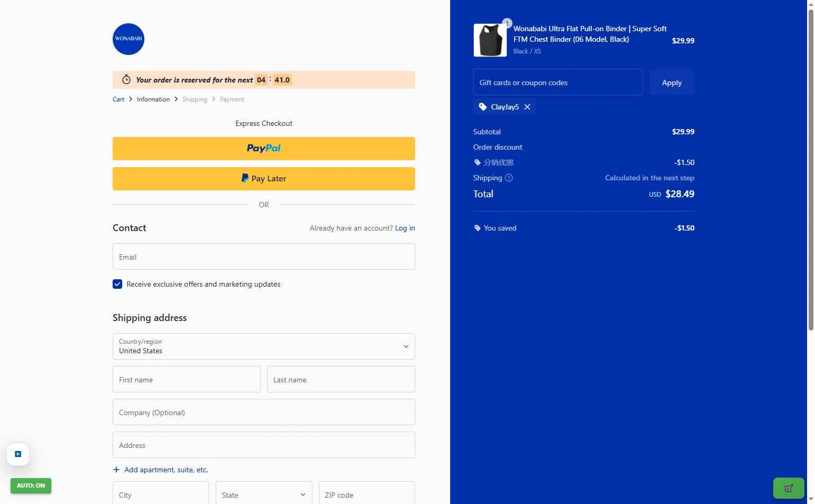Select the Shipping breadcrumb step
Screen dimensions: 815x504
point(195,99)
